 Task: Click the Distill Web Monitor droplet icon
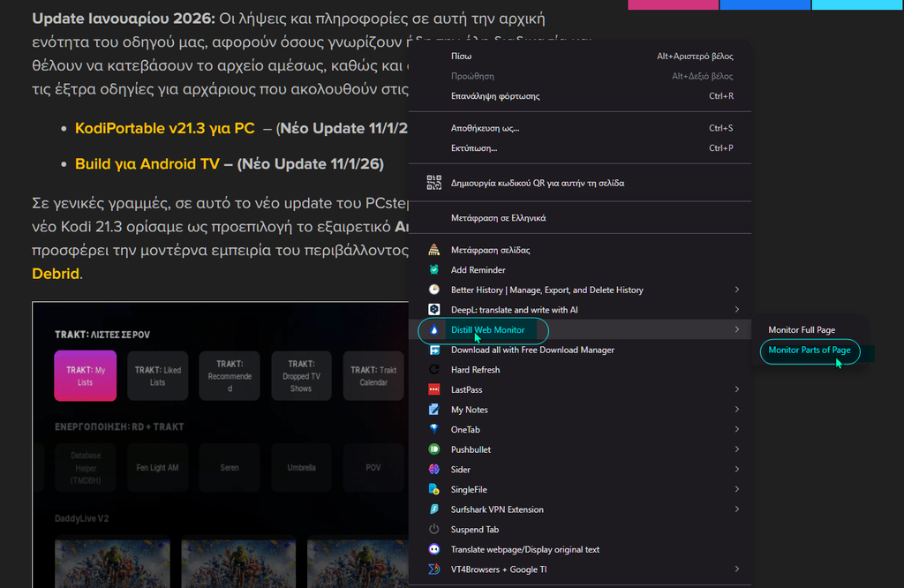tap(434, 329)
